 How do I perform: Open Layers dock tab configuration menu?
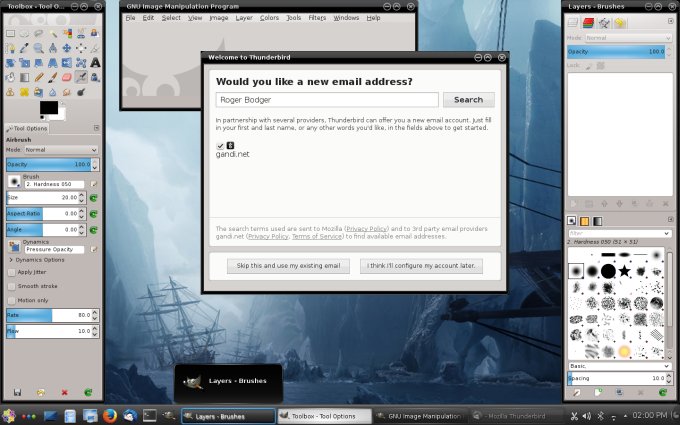click(x=670, y=21)
